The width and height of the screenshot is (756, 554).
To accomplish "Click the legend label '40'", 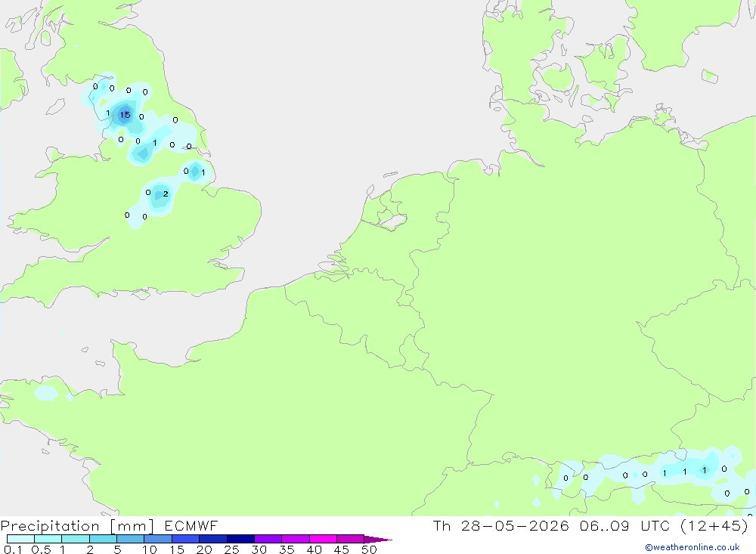I will (314, 549).
